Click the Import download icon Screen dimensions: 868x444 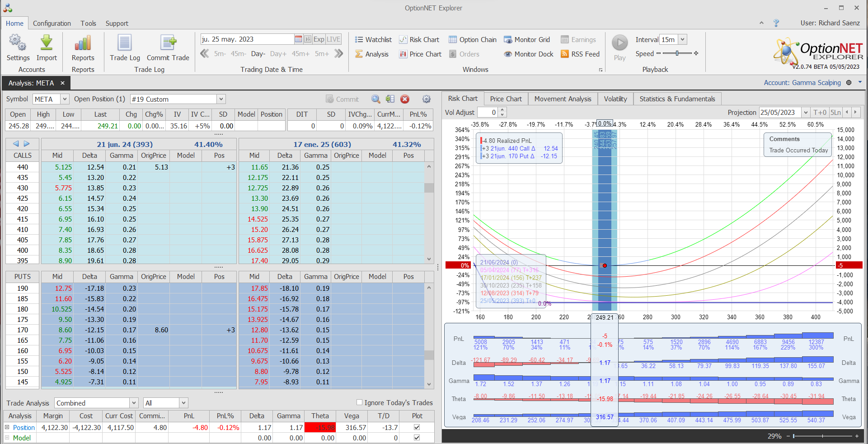pyautogui.click(x=47, y=47)
